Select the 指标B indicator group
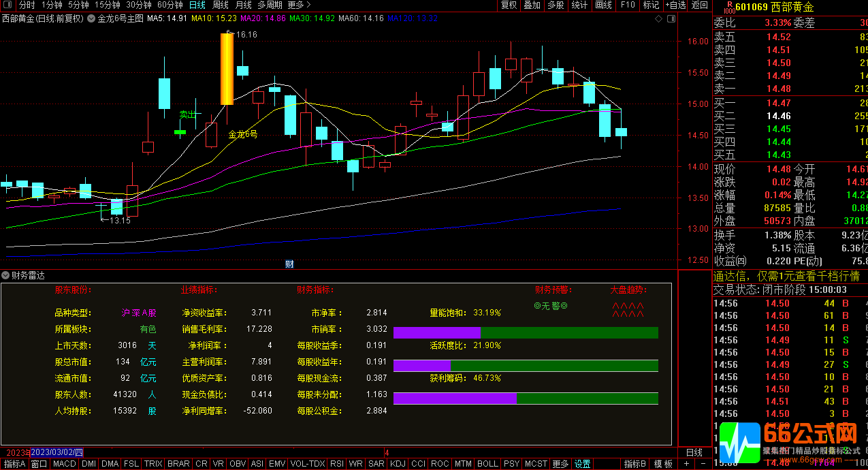 634,464
